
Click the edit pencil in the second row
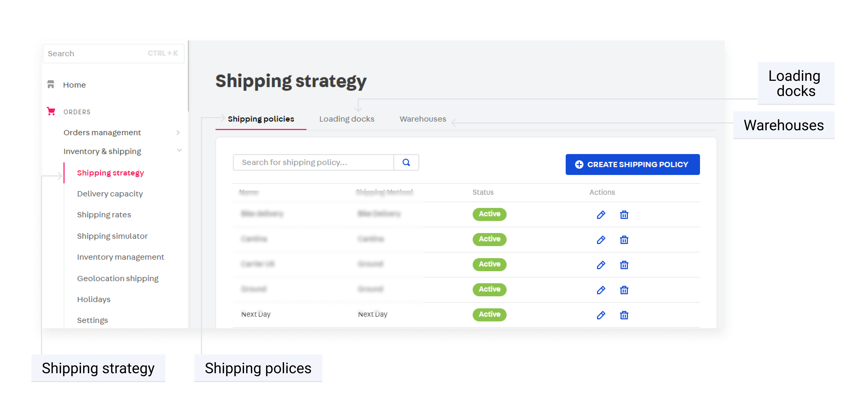pyautogui.click(x=601, y=240)
